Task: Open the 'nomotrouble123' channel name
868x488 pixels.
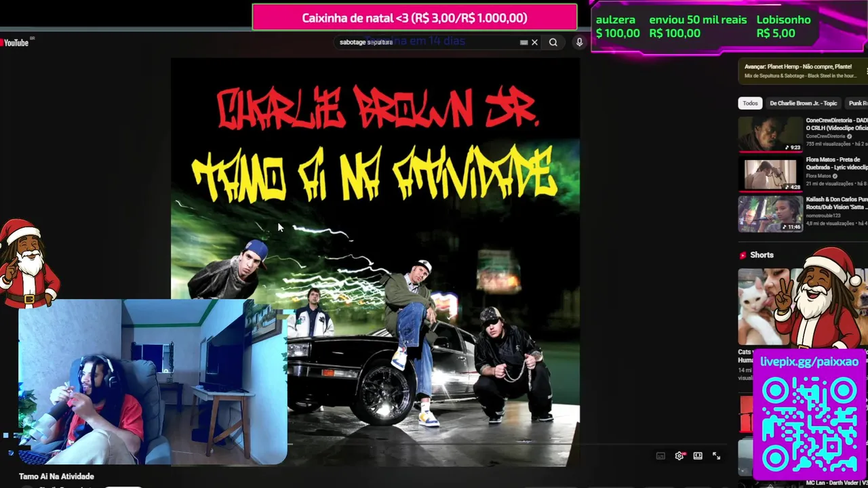Action: 823,216
